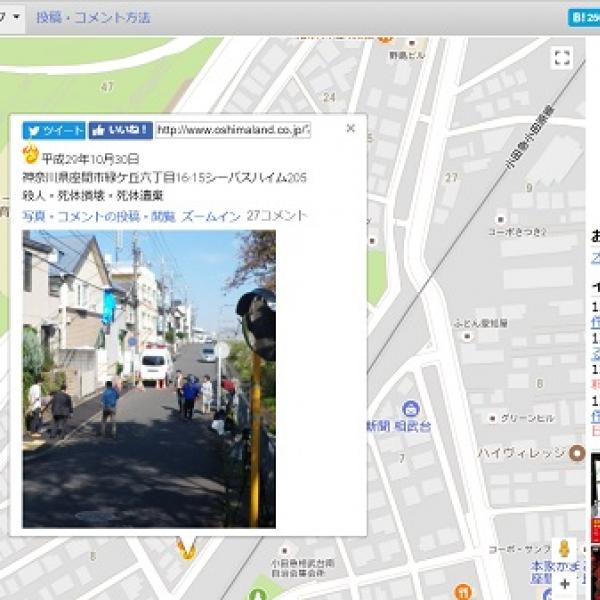Viewport: 600px width, 600px height.
Task: Click the ツイート button
Action: 54,130
